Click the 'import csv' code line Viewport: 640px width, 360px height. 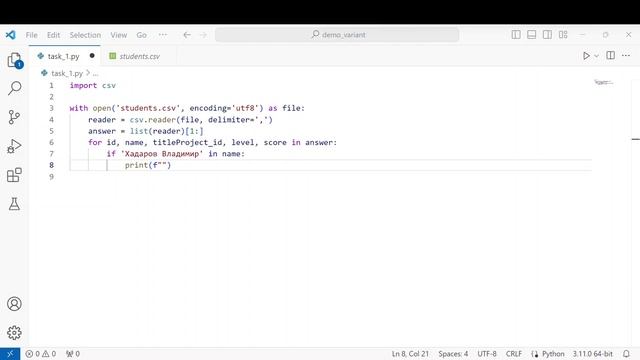click(x=93, y=85)
